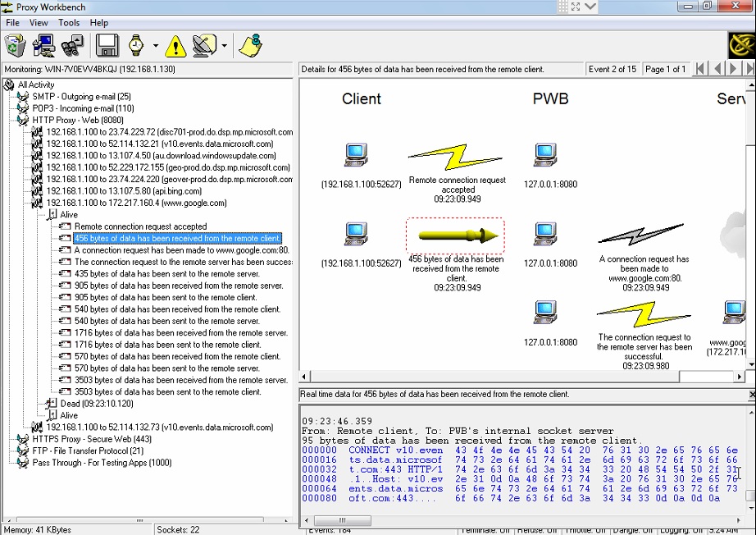Open the View menu
Screen dimensions: 756x535
pos(38,22)
